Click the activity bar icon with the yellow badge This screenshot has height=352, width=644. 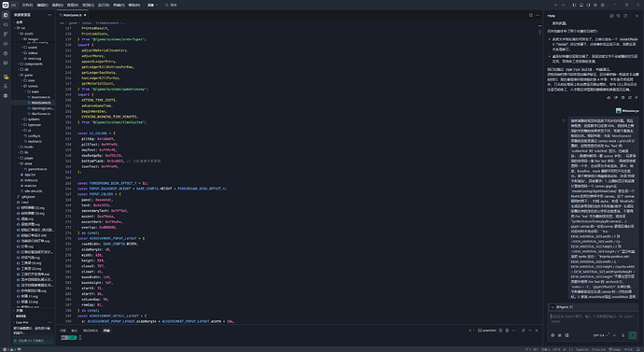point(6,77)
